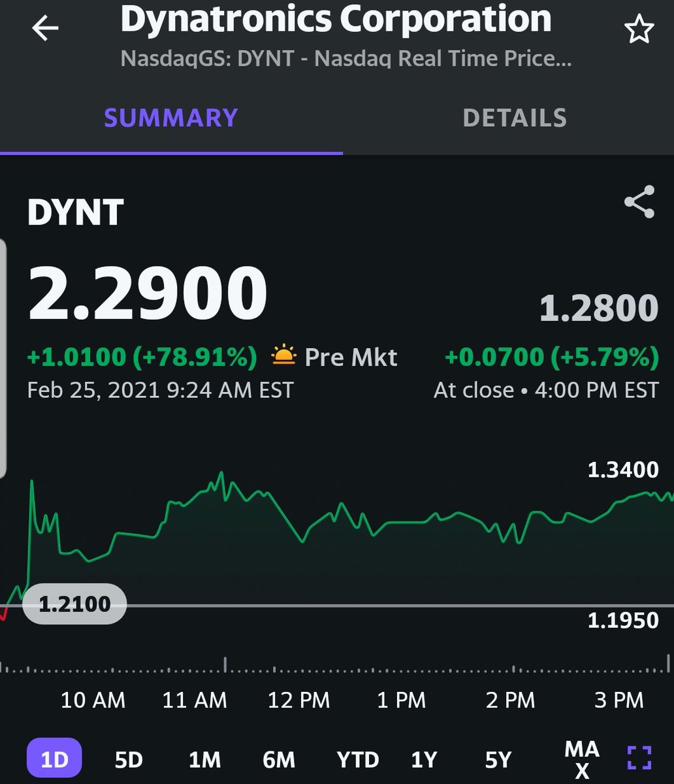Select the 1D chart range
The height and width of the screenshot is (784, 674).
coord(54,759)
